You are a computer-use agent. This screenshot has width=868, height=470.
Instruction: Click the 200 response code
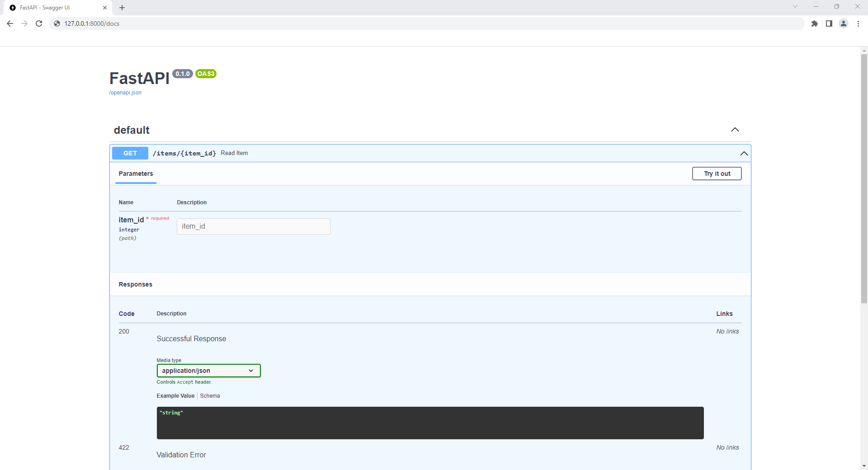pos(124,331)
